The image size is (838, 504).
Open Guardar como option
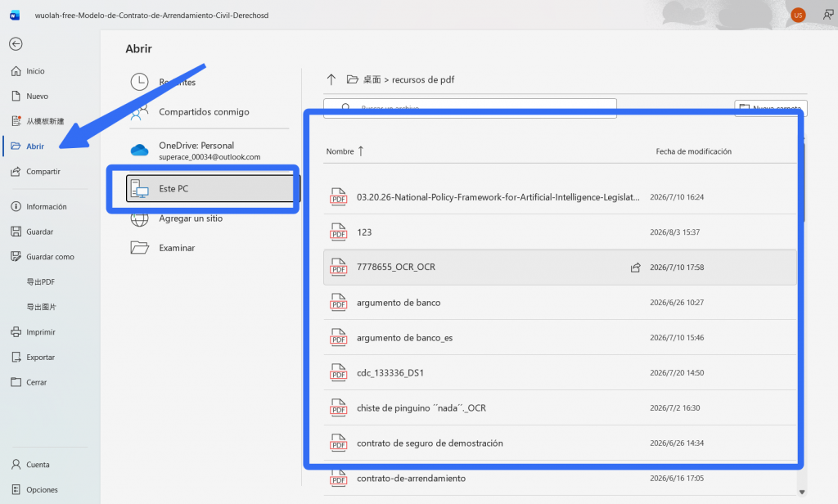coord(50,257)
